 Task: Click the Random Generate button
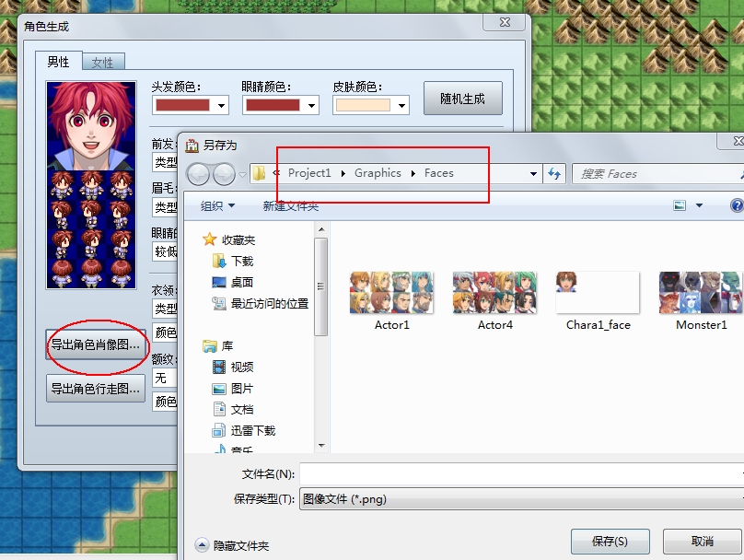click(462, 99)
